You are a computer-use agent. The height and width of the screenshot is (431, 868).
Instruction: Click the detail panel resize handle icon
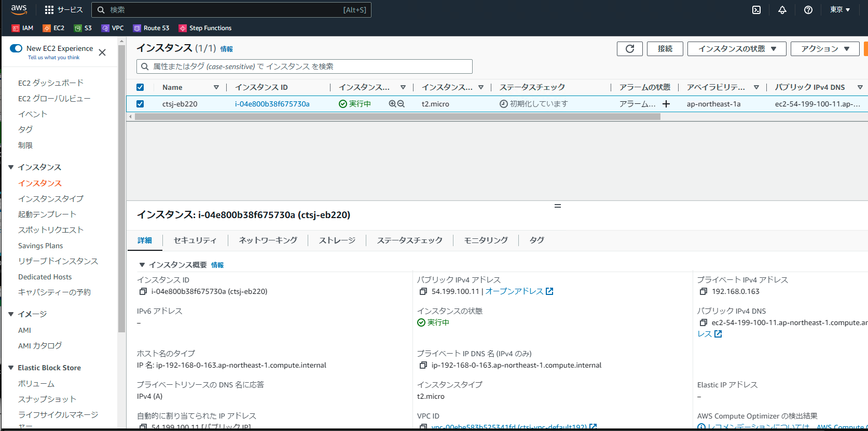click(x=558, y=206)
